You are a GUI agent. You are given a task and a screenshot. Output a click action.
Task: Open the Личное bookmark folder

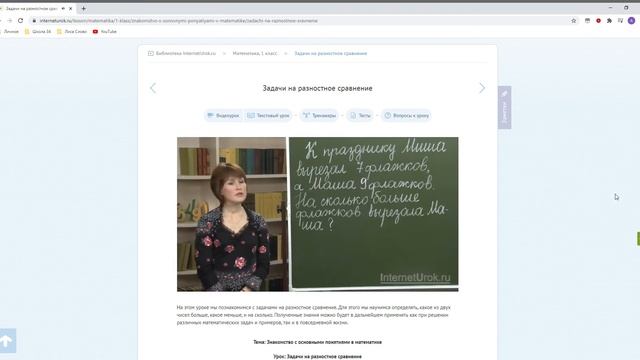[x=9, y=31]
